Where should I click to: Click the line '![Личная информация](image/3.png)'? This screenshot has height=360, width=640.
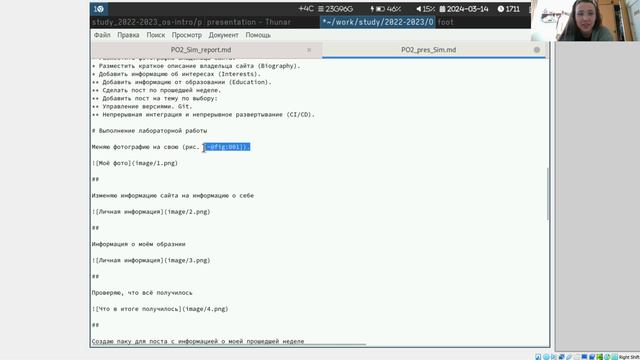coord(151,260)
